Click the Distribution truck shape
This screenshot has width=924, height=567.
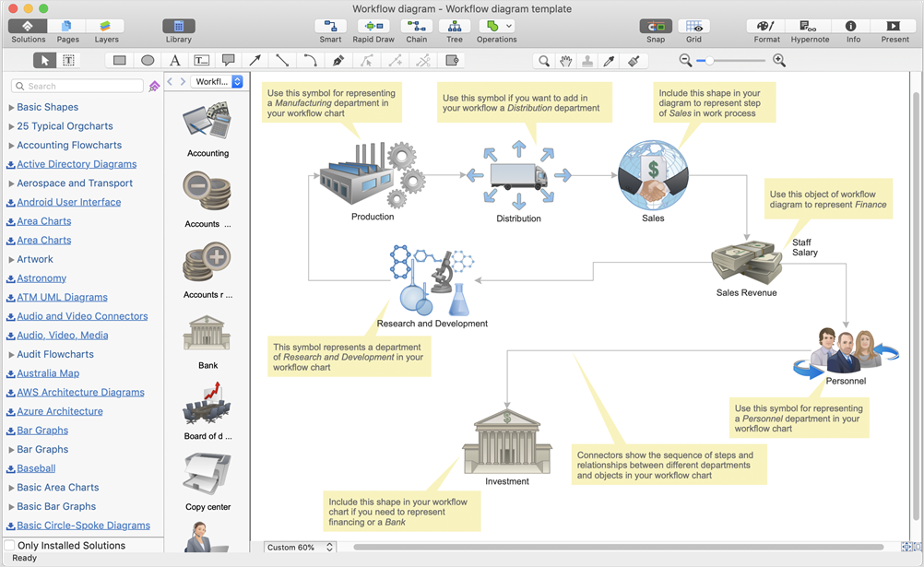coord(518,176)
